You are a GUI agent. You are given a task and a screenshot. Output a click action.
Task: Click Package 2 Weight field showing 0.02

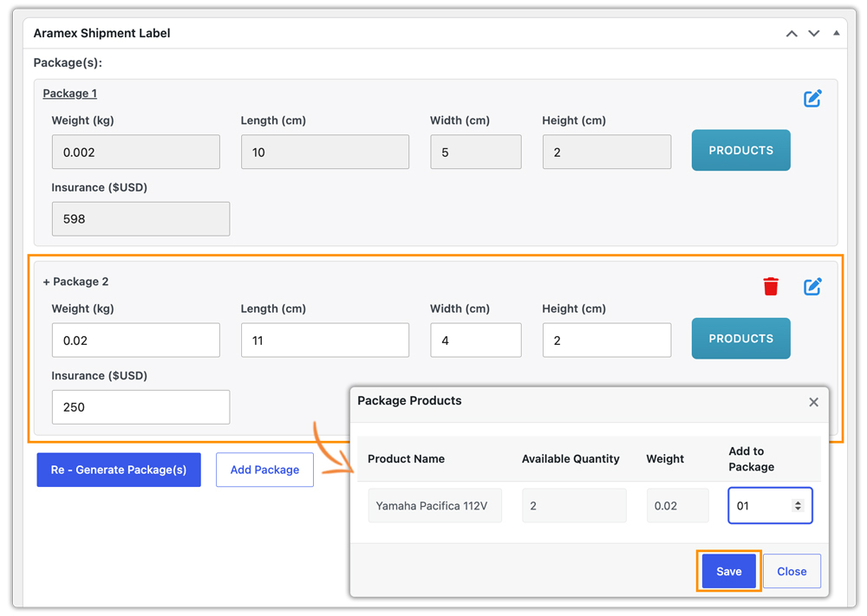136,340
